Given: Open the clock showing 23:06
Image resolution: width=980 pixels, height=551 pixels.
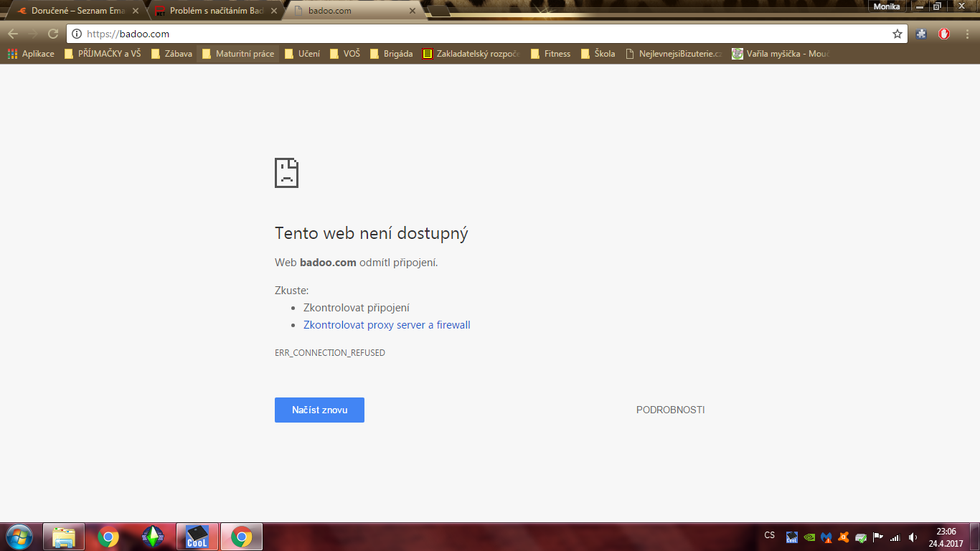Looking at the screenshot, I should click(x=946, y=537).
